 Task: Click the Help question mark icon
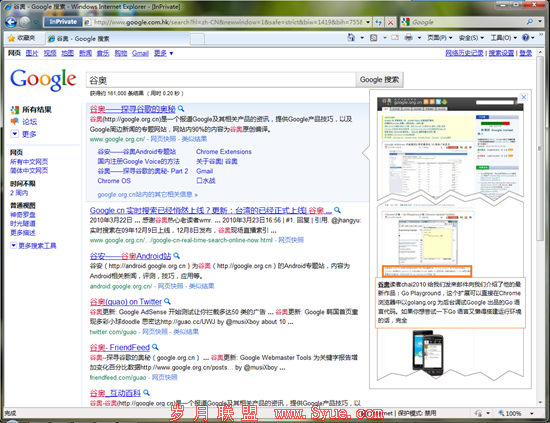point(525,38)
